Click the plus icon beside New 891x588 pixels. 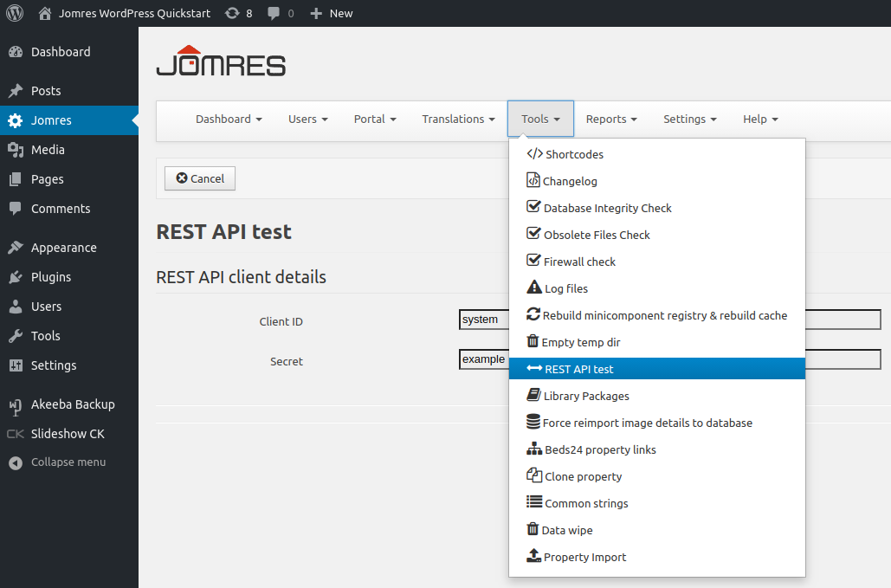(316, 14)
